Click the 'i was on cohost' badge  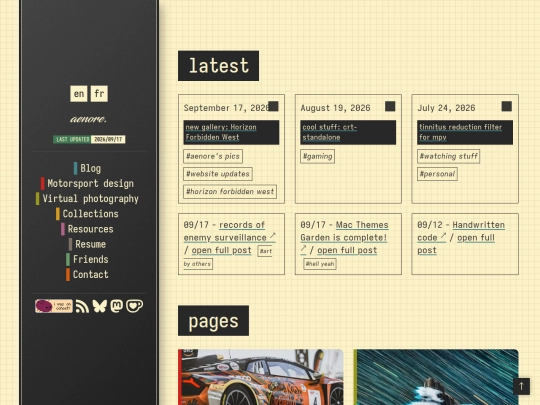tap(54, 306)
